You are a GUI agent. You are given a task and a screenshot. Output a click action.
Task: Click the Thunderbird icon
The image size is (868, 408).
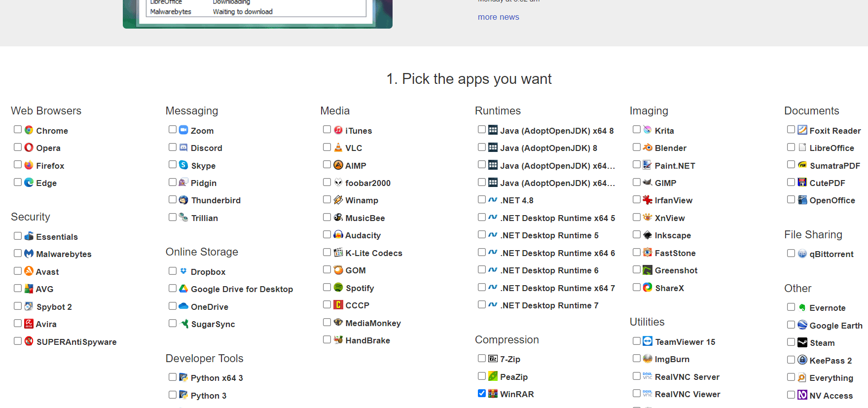(183, 200)
